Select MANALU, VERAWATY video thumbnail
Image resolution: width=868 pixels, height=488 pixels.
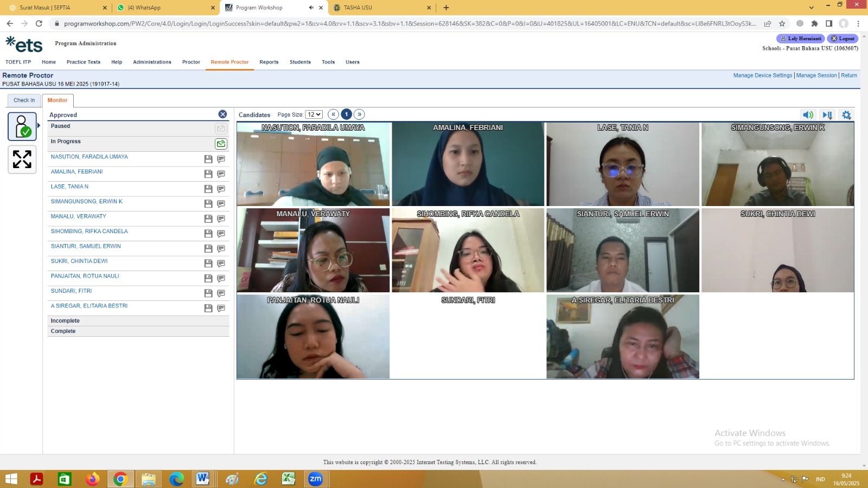coord(313,251)
